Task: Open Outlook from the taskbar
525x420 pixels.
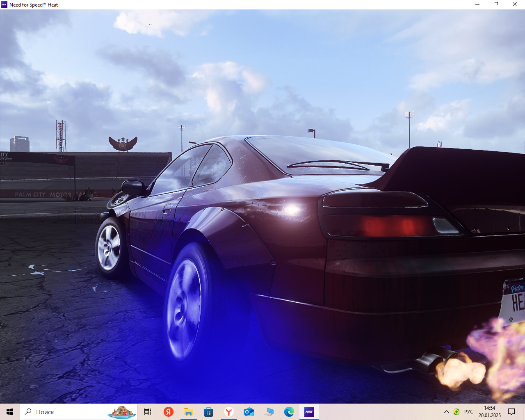Action: click(x=249, y=412)
